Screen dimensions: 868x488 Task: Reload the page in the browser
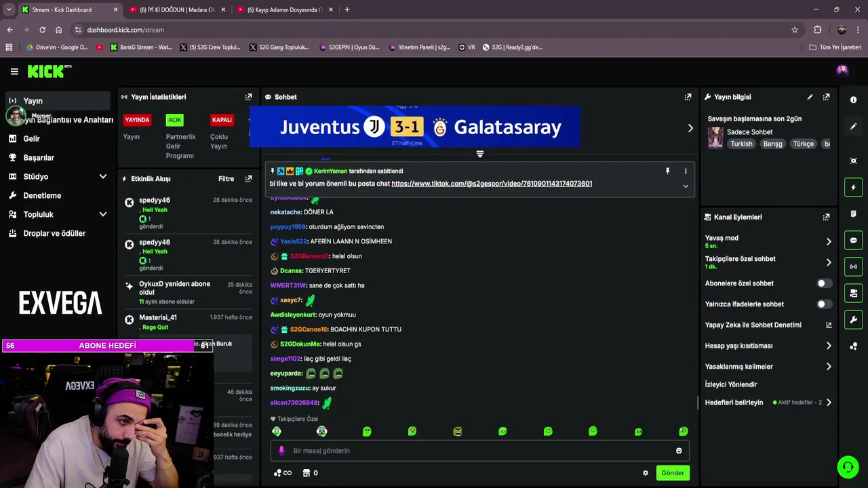(42, 30)
